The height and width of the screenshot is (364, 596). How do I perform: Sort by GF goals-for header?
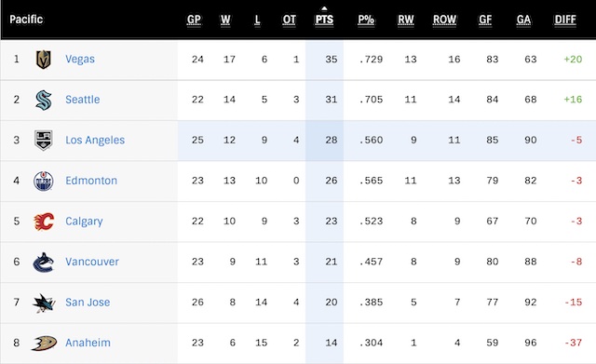(485, 20)
